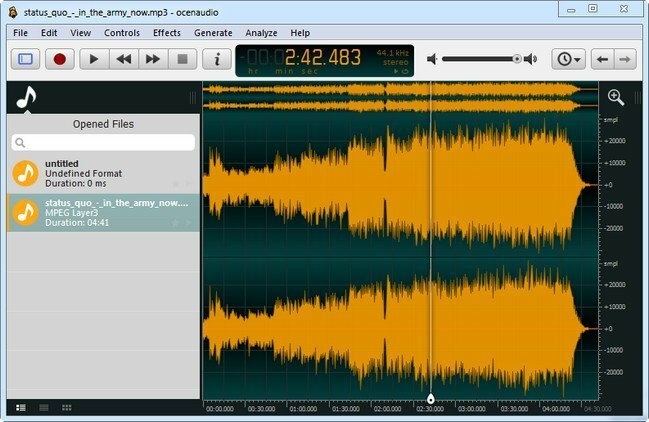This screenshot has width=649, height=422.
Task: Open file information with the i button
Action: [x=217, y=59]
